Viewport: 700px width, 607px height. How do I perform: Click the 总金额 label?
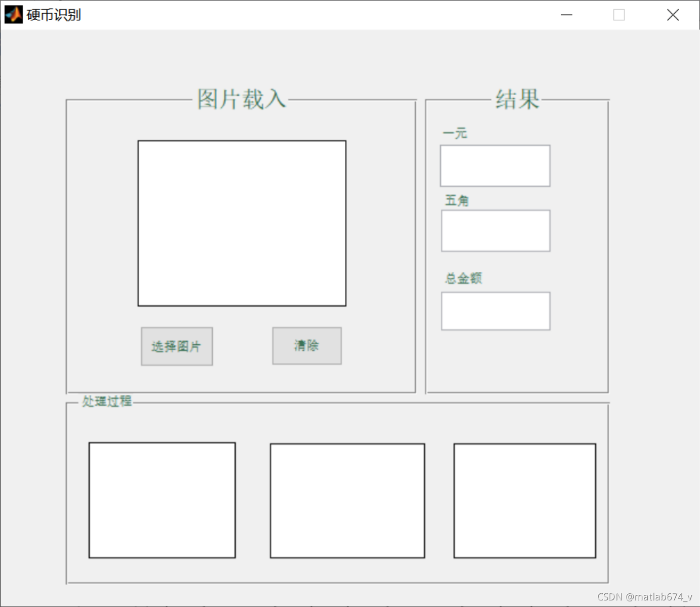click(463, 278)
